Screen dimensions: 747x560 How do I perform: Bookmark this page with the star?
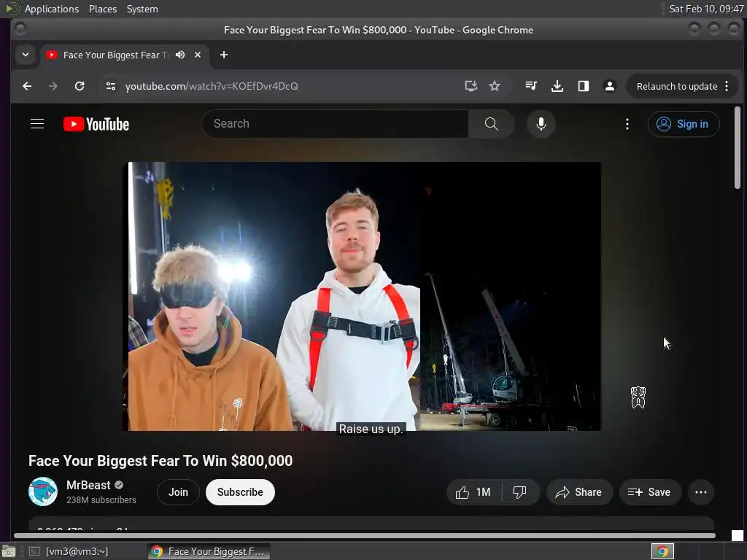click(x=495, y=86)
